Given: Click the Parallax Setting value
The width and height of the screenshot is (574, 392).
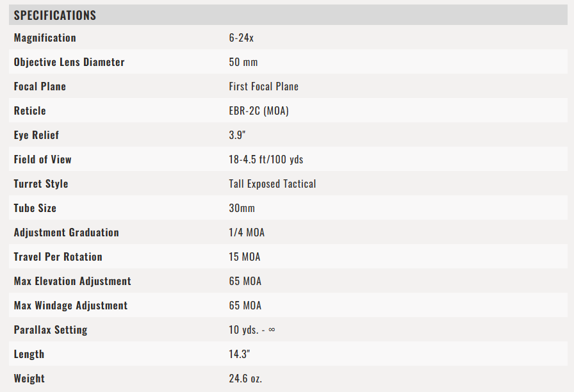Looking at the screenshot, I should point(252,330).
